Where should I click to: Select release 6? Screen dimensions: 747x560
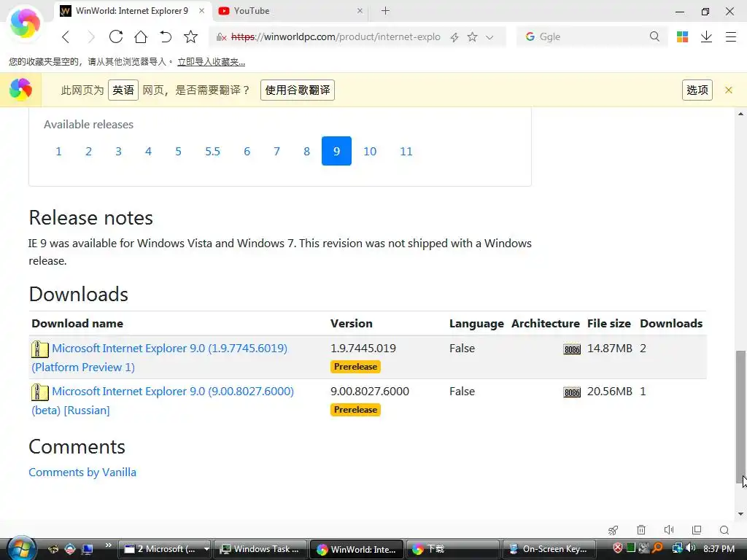point(247,152)
